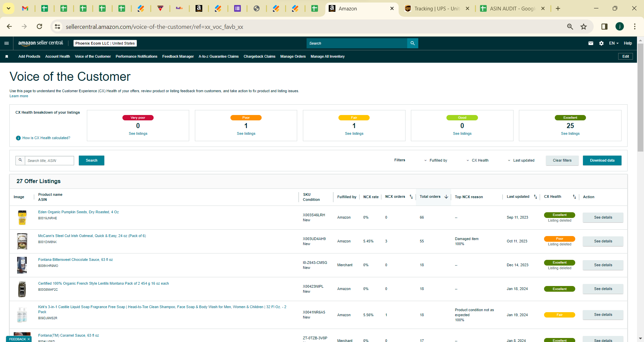Open the Learn more link
This screenshot has height=342, width=644.
[x=19, y=96]
